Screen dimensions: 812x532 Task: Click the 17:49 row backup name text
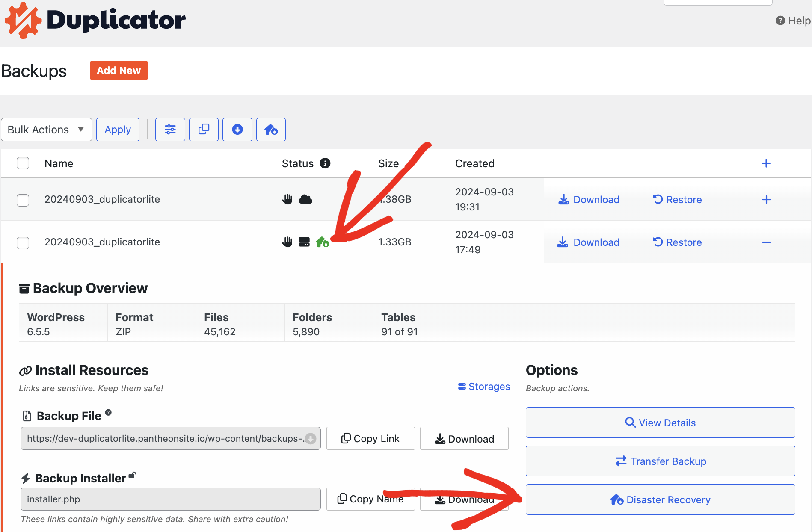point(102,242)
